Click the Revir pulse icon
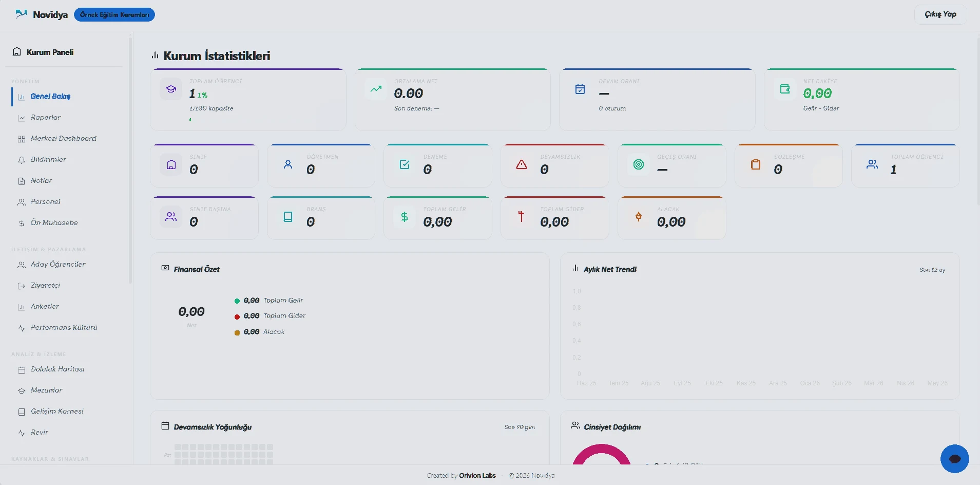The width and height of the screenshot is (980, 485). point(22,433)
